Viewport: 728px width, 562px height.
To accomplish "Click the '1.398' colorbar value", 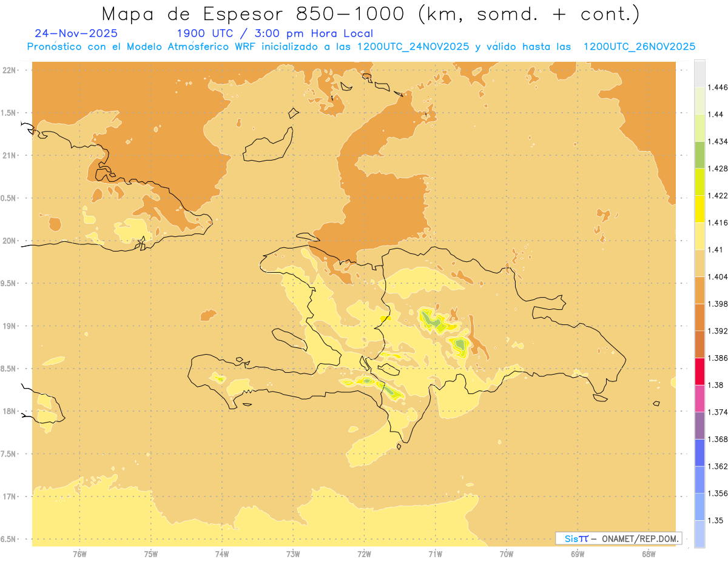I will (718, 304).
